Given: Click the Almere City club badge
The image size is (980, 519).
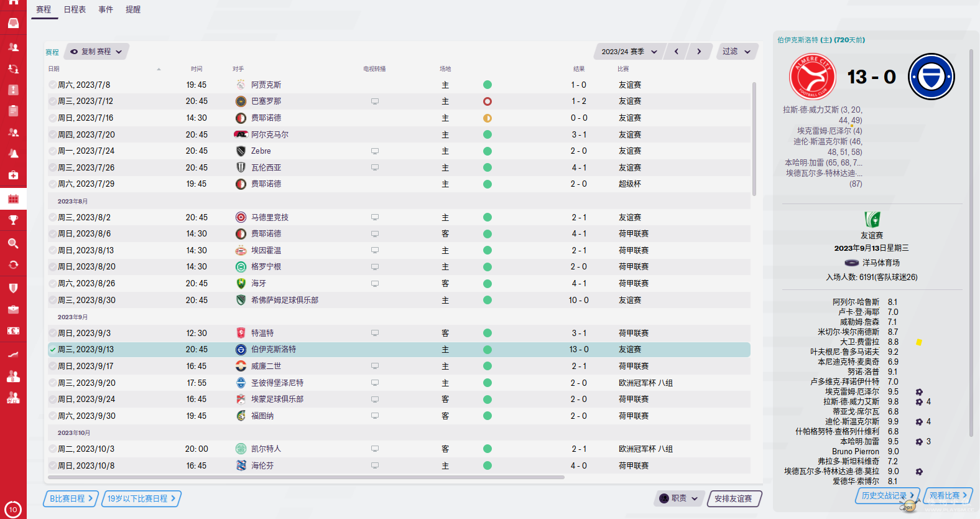Looking at the screenshot, I should pyautogui.click(x=812, y=77).
